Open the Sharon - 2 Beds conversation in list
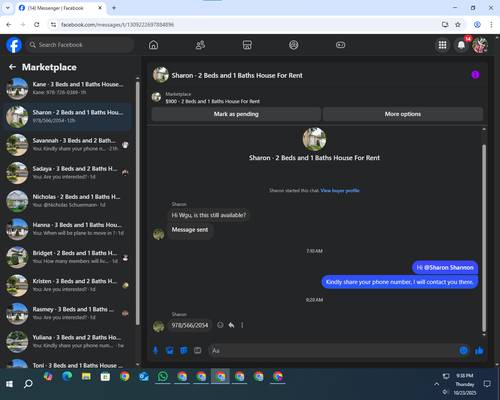The image size is (500, 400). pyautogui.click(x=67, y=117)
